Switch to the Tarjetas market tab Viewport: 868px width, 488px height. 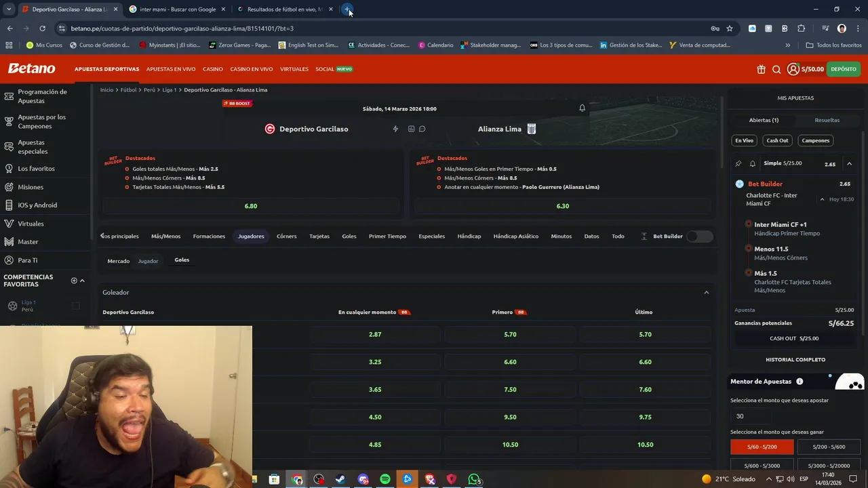[319, 236]
